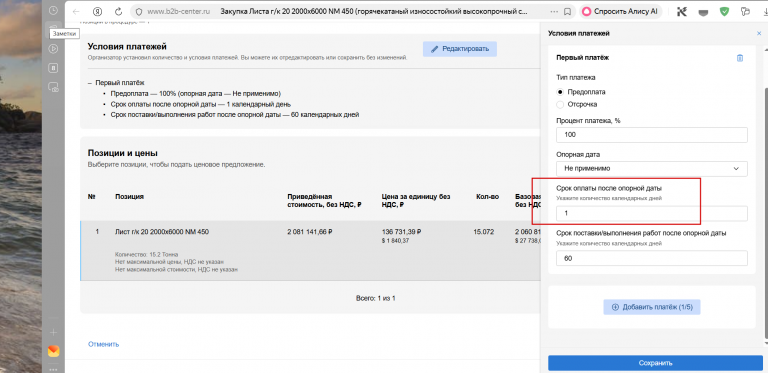Click the pencil icon on Редактировать button
The image size is (768, 373).
434,49
